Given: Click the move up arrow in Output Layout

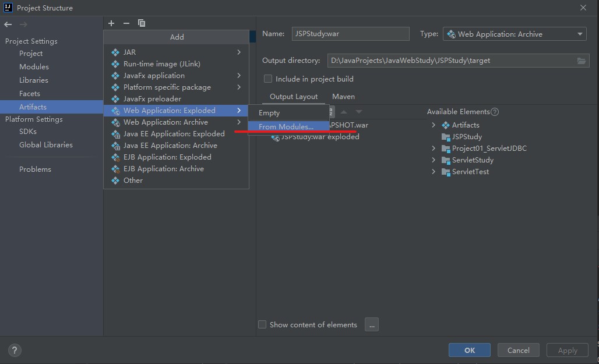Looking at the screenshot, I should point(344,112).
